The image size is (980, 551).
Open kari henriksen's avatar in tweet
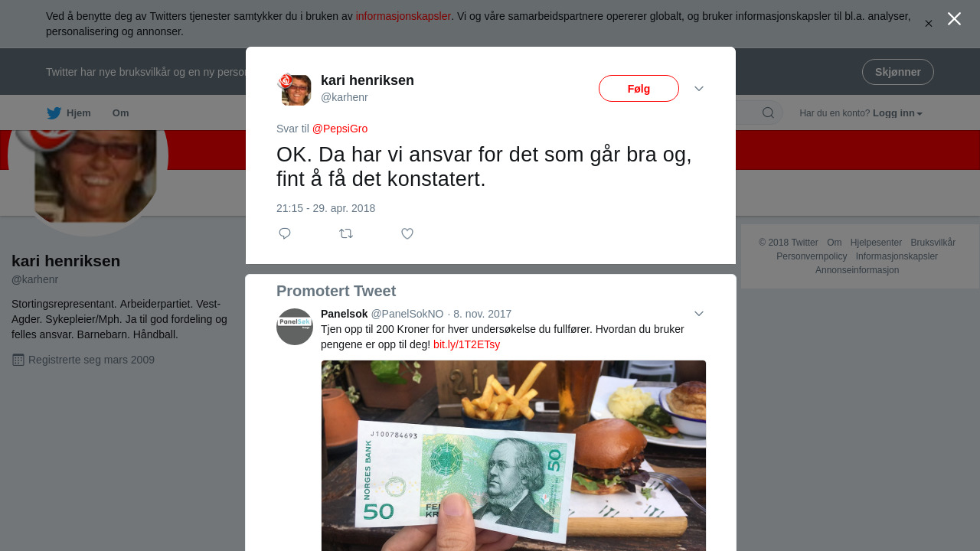(x=295, y=90)
